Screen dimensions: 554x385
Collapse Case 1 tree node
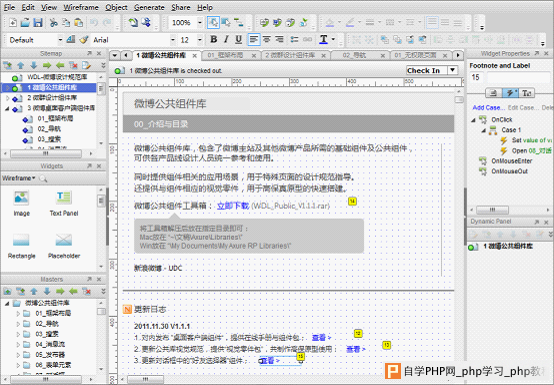click(484, 130)
